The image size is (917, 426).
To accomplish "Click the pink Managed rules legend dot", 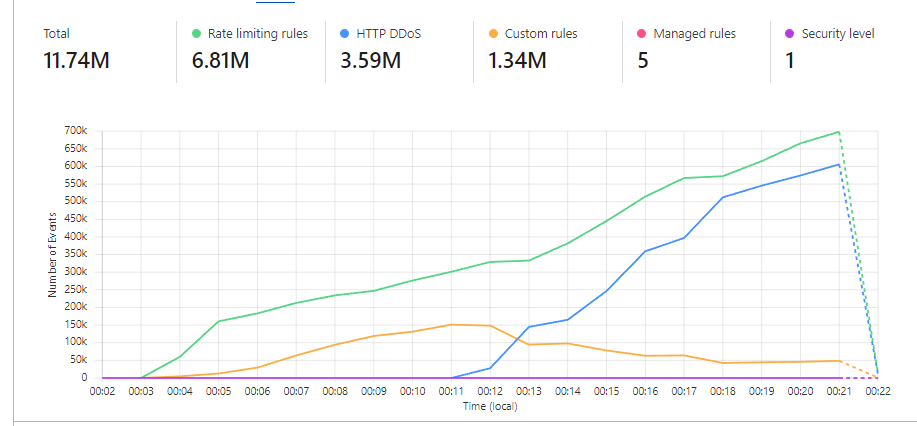I will (641, 34).
